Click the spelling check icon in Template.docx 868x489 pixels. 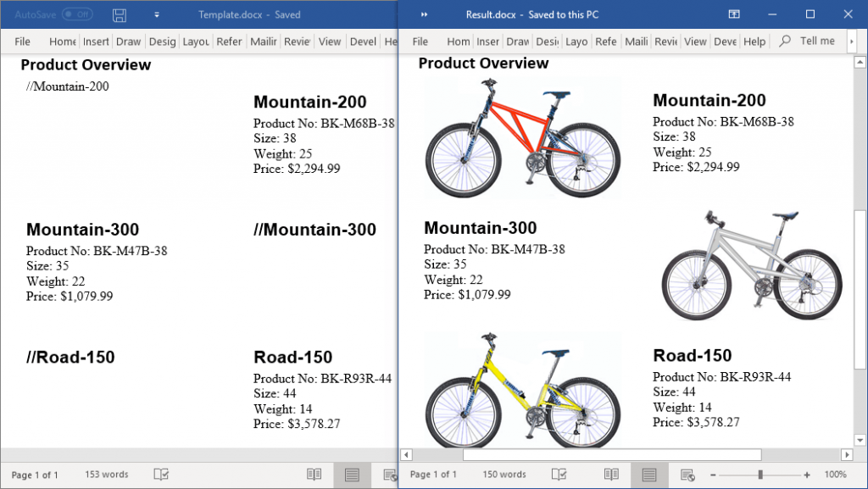161,475
